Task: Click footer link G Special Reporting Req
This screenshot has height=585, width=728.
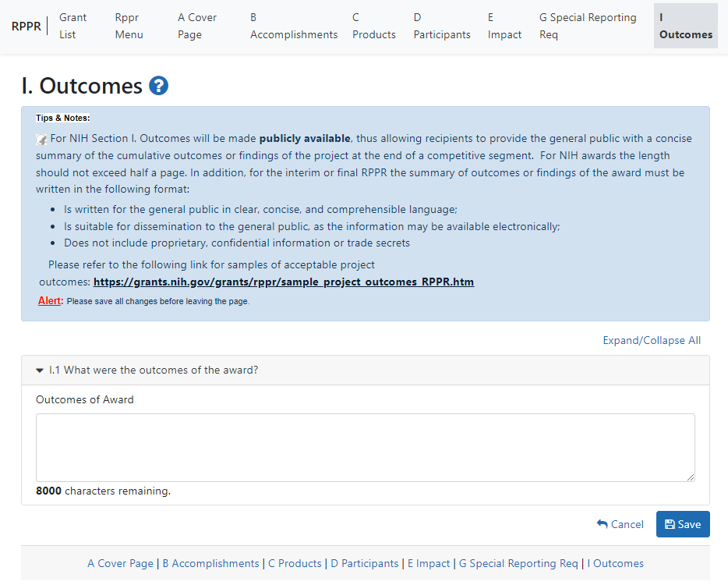Action: [x=518, y=563]
